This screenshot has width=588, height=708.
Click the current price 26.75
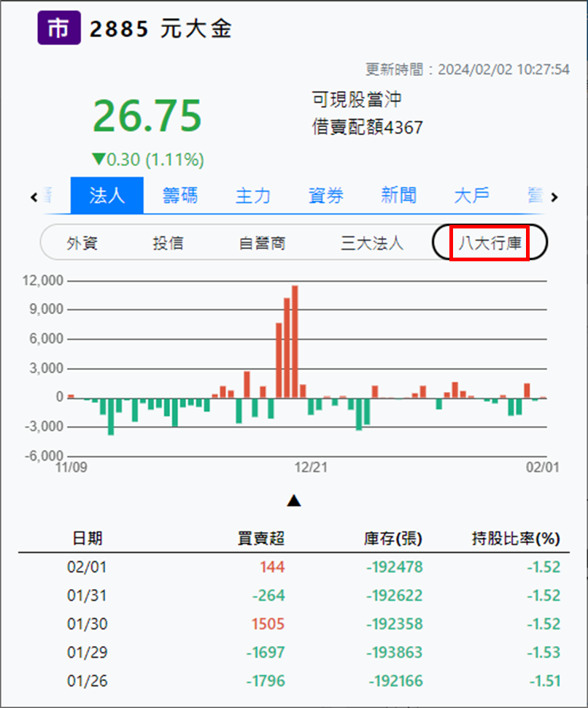pos(147,115)
